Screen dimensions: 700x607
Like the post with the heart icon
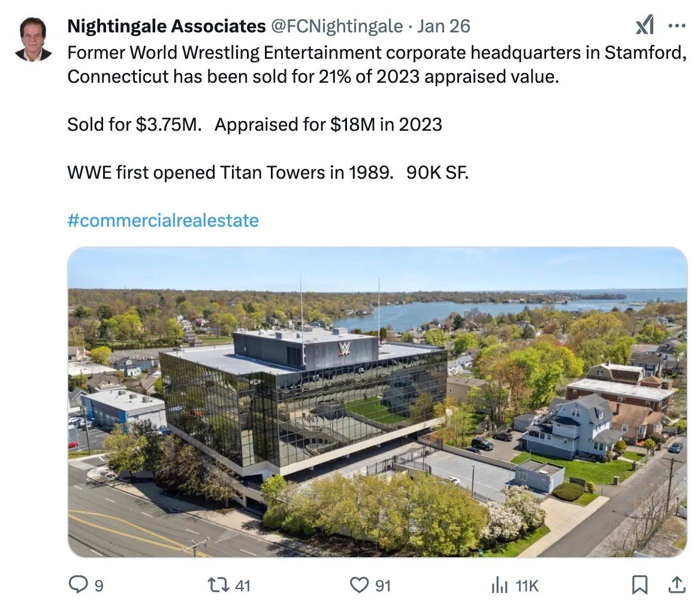[x=359, y=585]
